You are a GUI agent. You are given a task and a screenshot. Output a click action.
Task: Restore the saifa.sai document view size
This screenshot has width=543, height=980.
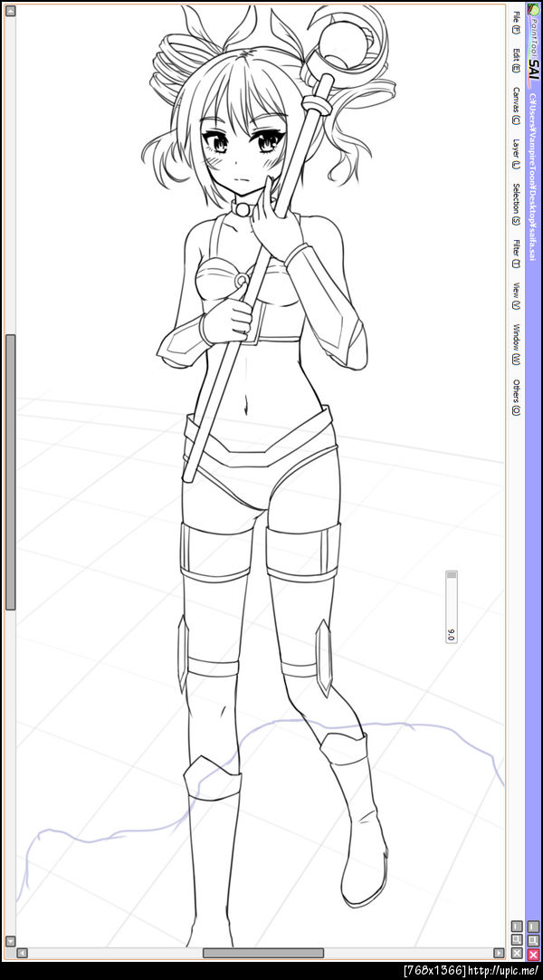(x=517, y=940)
